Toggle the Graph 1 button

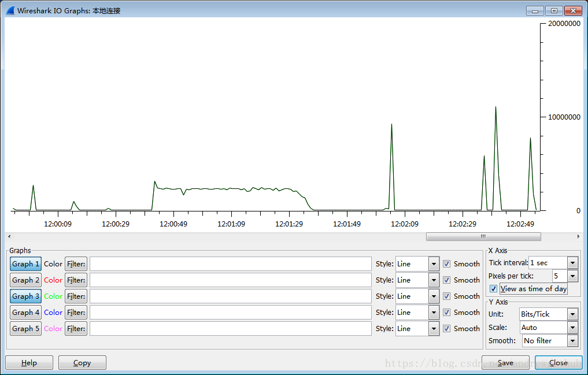25,263
